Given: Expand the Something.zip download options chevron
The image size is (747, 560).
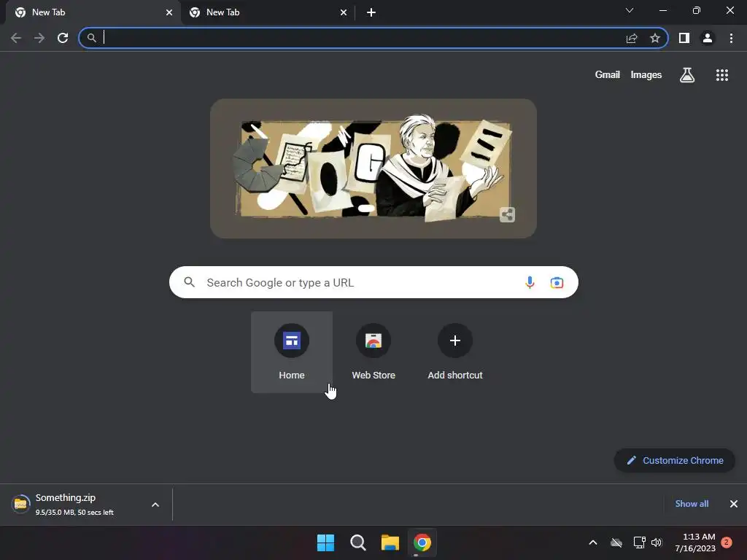Looking at the screenshot, I should tap(155, 505).
